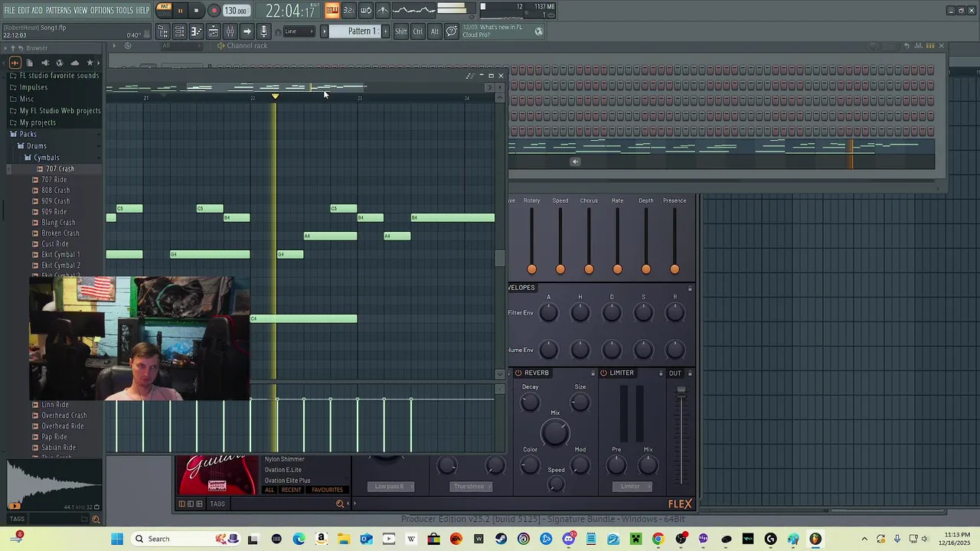Select the files browser tab icon
This screenshot has width=980, height=551.
[x=30, y=63]
